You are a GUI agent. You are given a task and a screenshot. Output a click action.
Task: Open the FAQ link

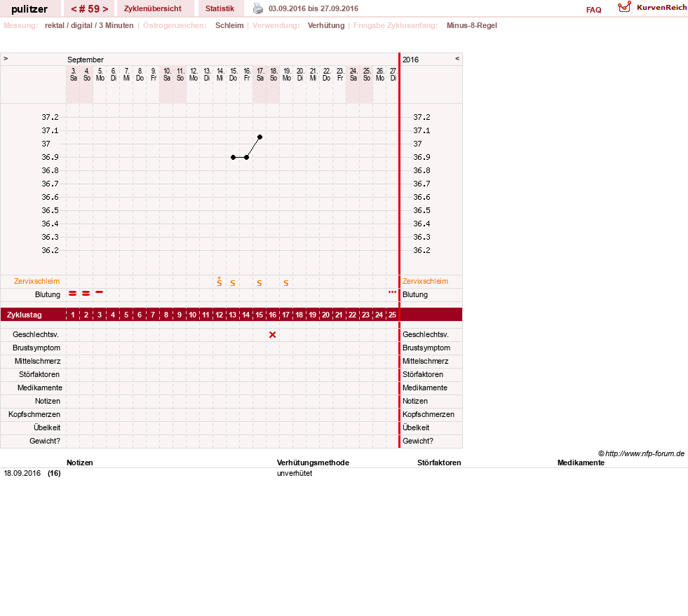tap(593, 10)
